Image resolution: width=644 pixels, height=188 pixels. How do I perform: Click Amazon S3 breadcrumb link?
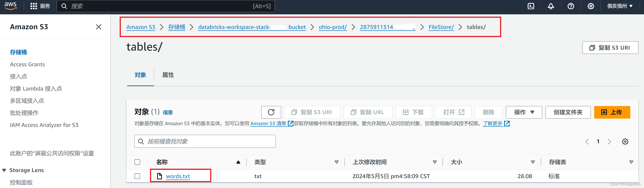(141, 27)
